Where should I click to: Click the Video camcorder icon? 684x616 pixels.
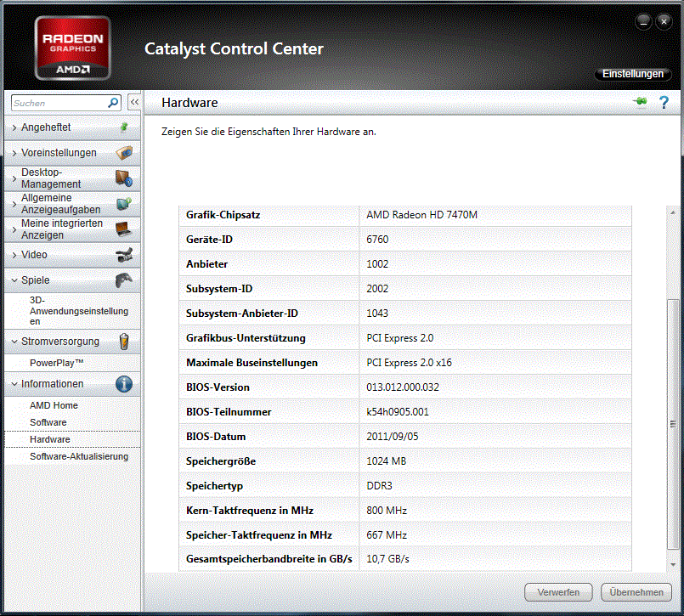coord(124,255)
